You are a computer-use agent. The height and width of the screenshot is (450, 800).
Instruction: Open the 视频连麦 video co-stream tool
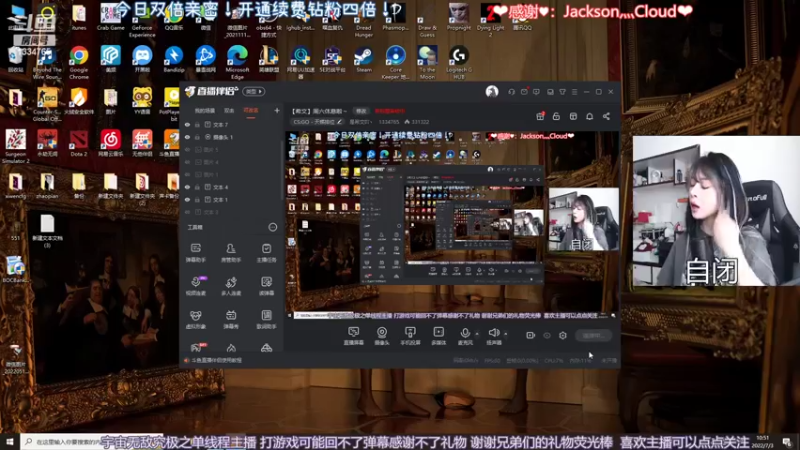click(x=195, y=286)
